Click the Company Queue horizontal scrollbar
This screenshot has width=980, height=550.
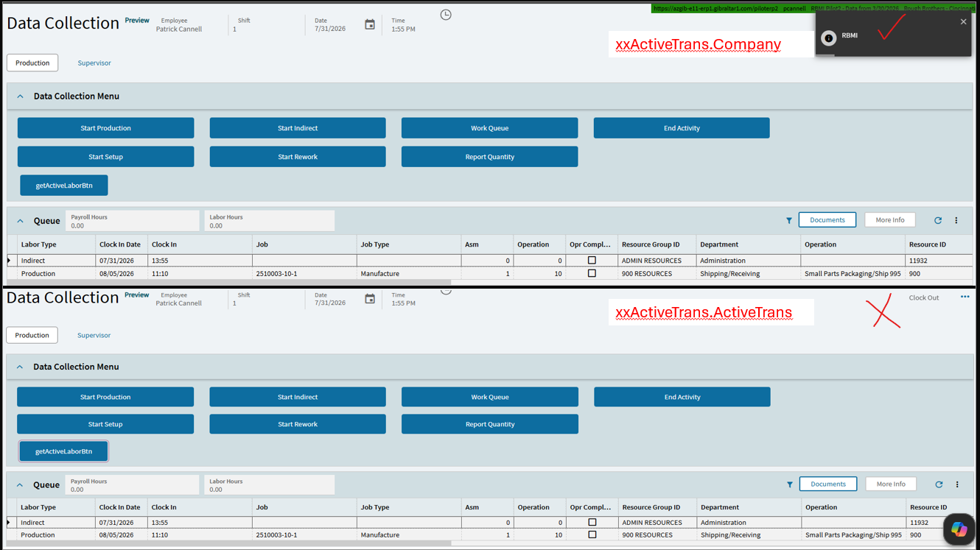pos(228,283)
